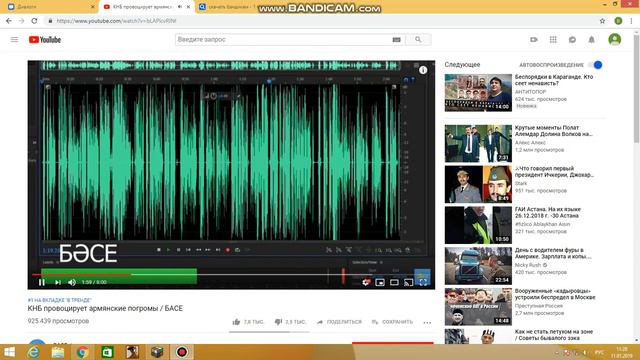This screenshot has height=360, width=640.
Task: Go back in the browser
Action: click(x=9, y=21)
